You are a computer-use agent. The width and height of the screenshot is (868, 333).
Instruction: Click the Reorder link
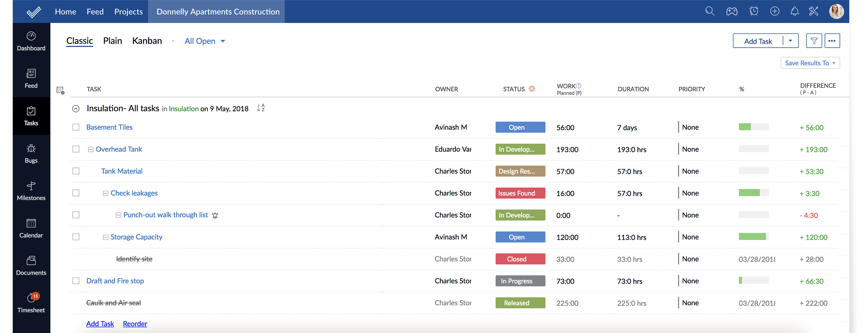click(135, 324)
